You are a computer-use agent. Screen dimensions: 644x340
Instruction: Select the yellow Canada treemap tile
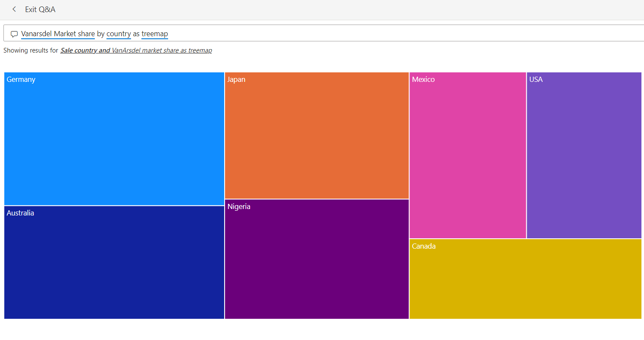[x=525, y=279]
